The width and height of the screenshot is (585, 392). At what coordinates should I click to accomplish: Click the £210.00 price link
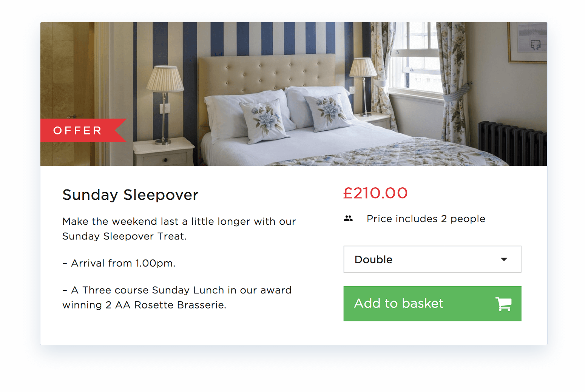pyautogui.click(x=375, y=193)
